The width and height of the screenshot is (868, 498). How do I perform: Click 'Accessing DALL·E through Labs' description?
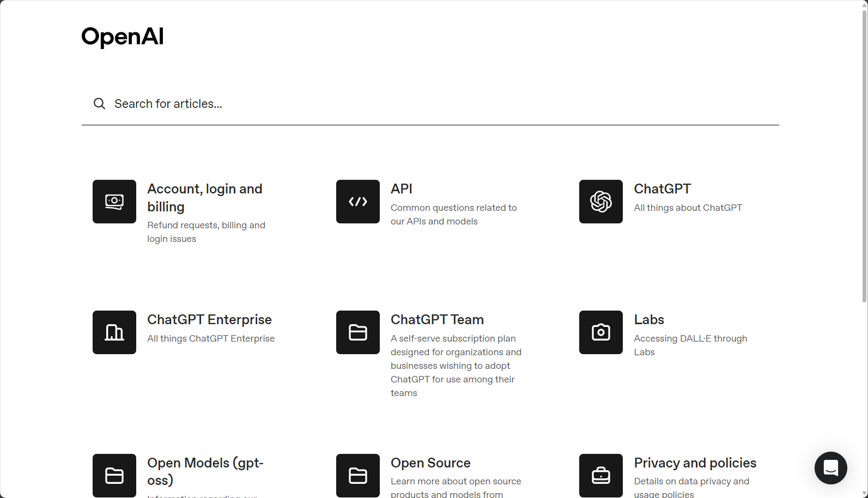(690, 345)
